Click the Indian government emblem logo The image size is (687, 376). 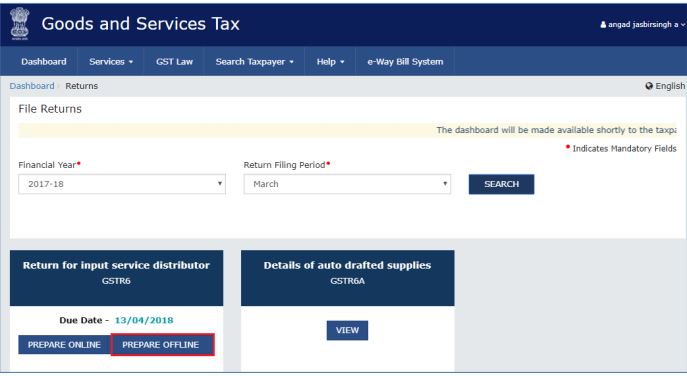20,24
